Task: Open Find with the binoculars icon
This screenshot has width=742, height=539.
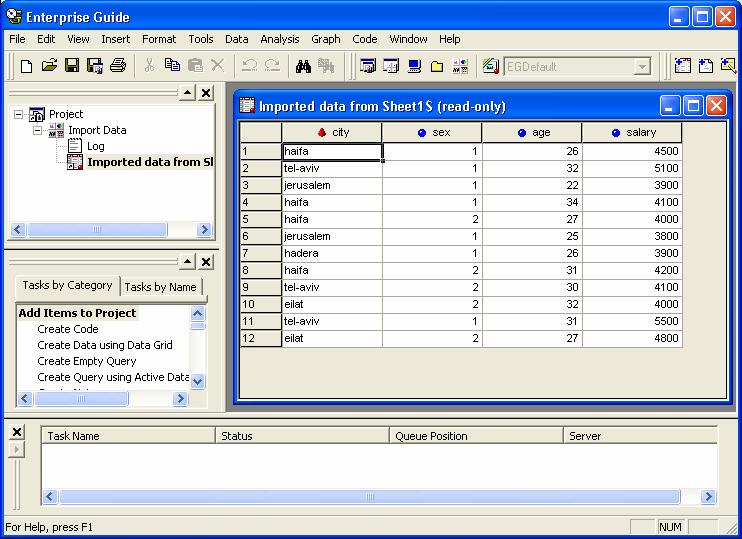Action: tap(303, 66)
